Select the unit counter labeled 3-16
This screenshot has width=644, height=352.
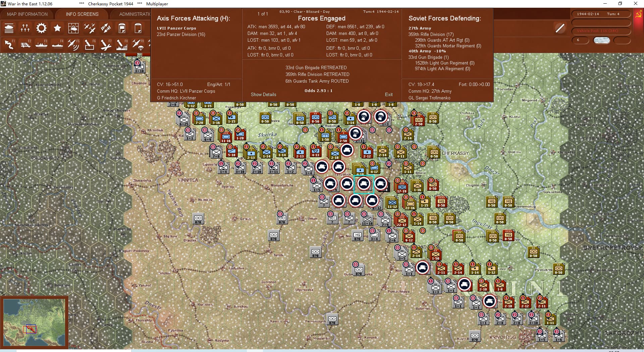[216, 119]
